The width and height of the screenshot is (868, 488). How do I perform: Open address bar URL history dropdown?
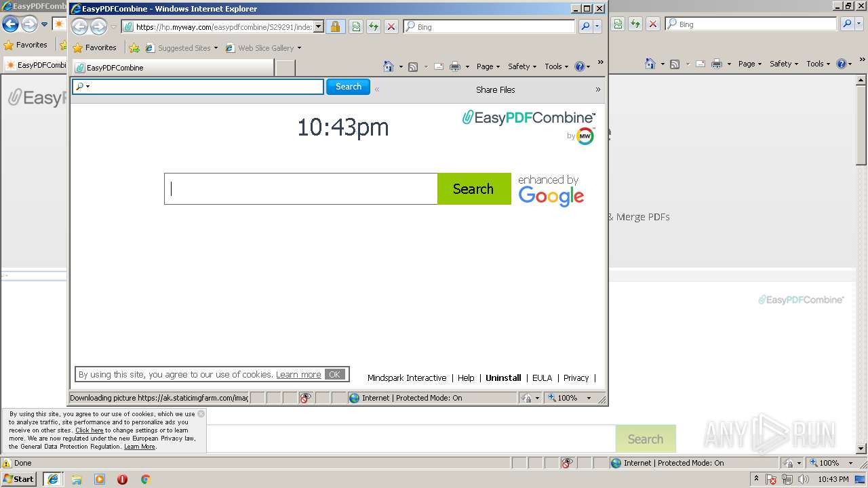pos(319,27)
